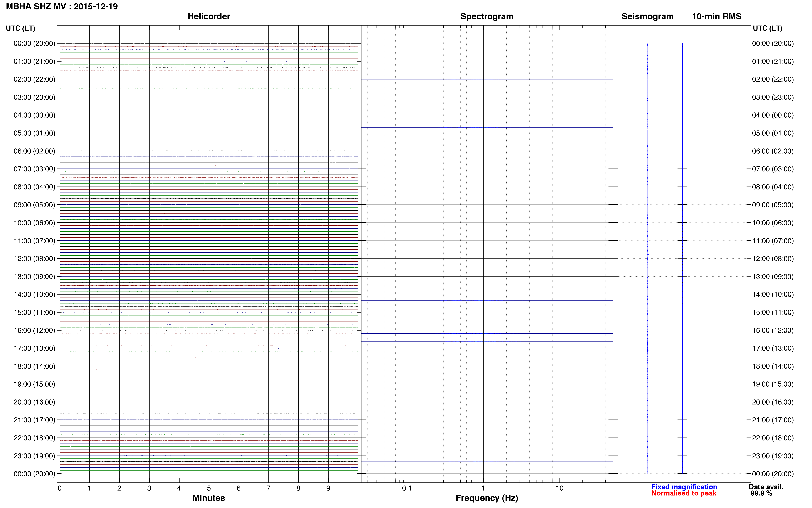Select right-axis time label '19:00 (15:00)'

click(773, 384)
